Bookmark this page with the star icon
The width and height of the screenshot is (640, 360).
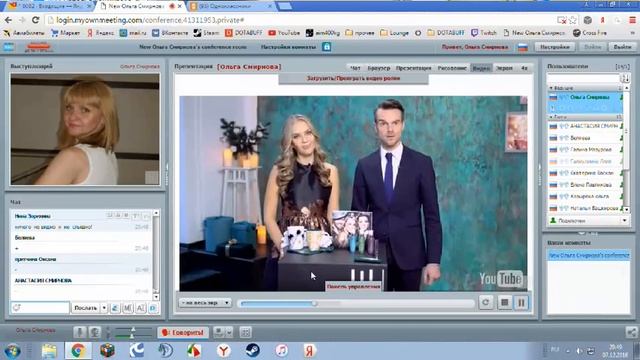pyautogui.click(x=573, y=20)
